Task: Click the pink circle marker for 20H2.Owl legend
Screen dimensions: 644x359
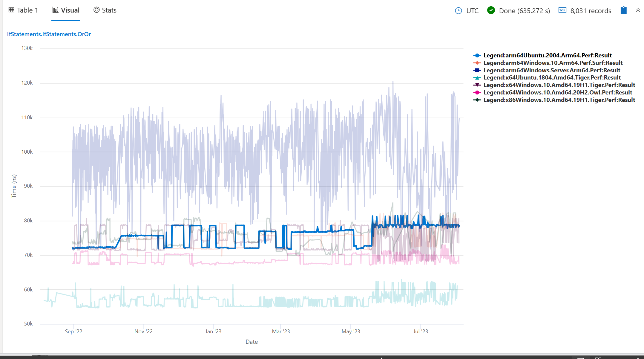Action: 477,92
